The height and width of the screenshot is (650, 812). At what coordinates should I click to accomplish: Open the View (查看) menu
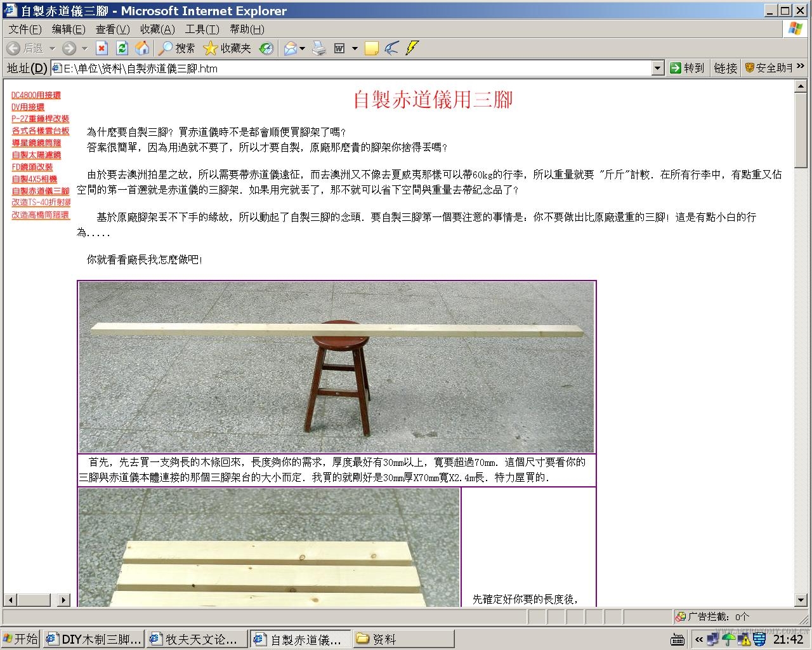[113, 29]
